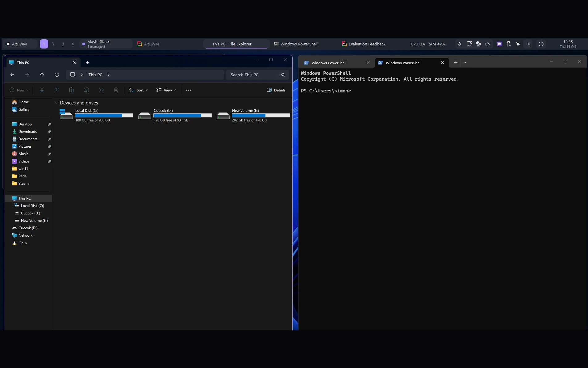
Task: Click the Search This PC field
Action: tap(257, 75)
